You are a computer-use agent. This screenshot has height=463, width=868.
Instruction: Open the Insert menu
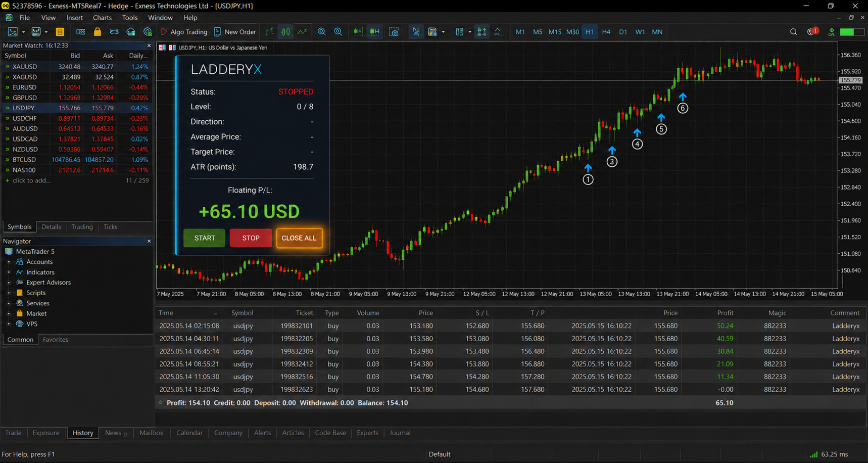74,18
